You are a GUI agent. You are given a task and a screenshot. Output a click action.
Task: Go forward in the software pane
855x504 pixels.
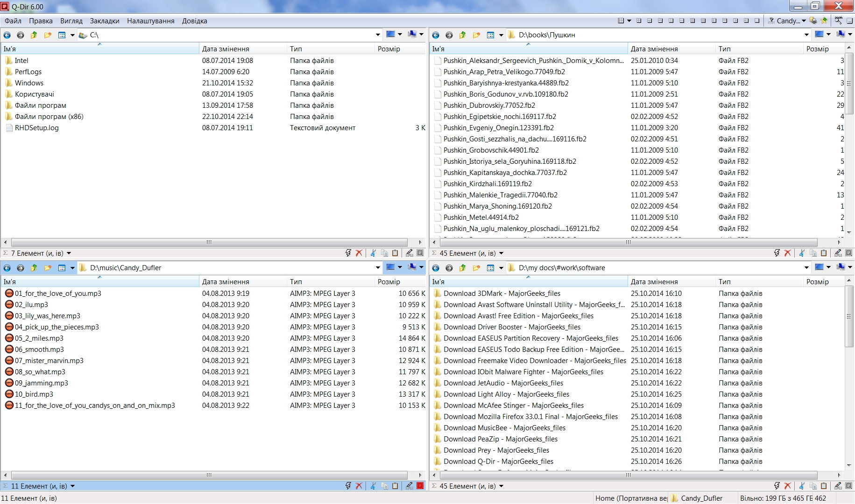[449, 268]
